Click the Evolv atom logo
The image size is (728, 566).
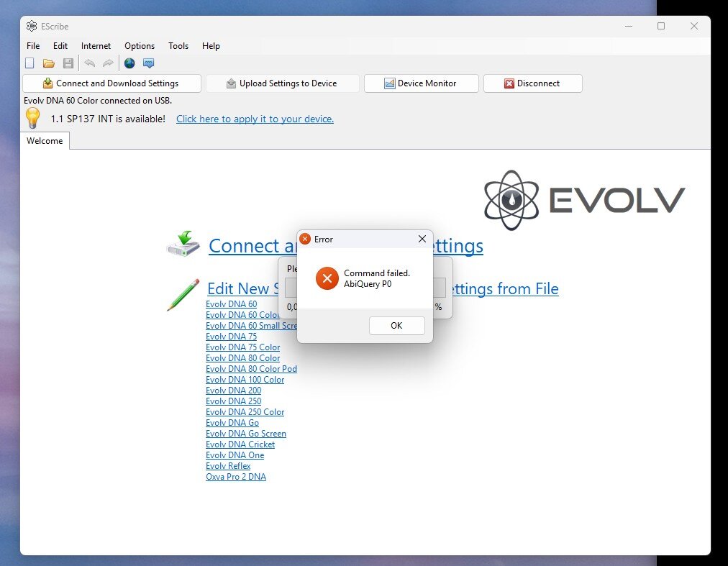[x=511, y=200]
